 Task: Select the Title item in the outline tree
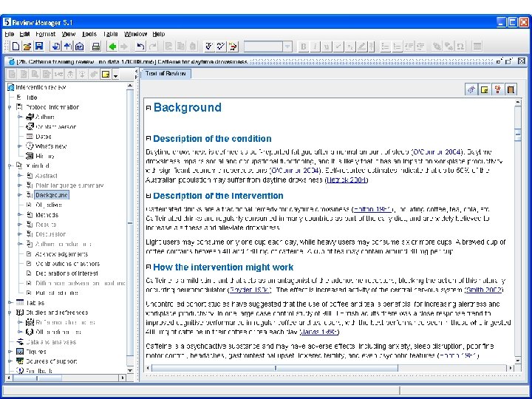pos(31,98)
